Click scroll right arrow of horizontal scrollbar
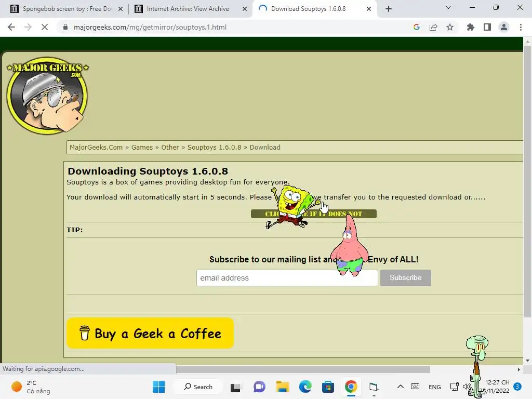 (x=519, y=369)
